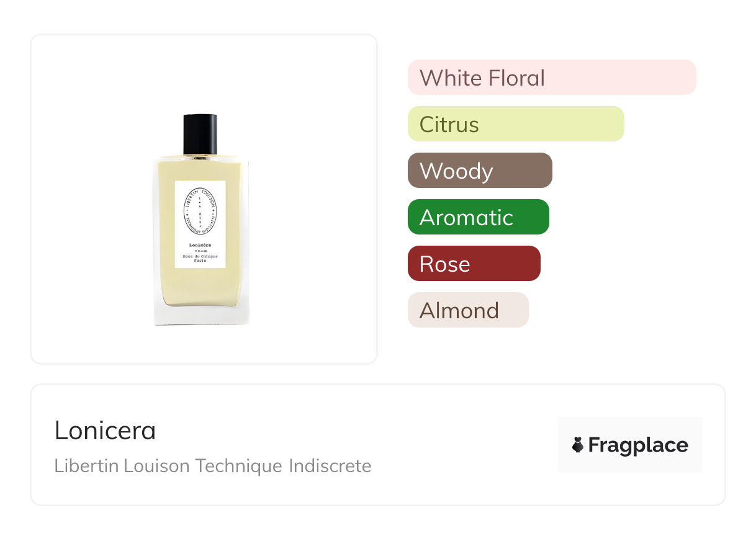The height and width of the screenshot is (536, 756).
Task: Click the black cap of the bottle
Action: pos(200,133)
